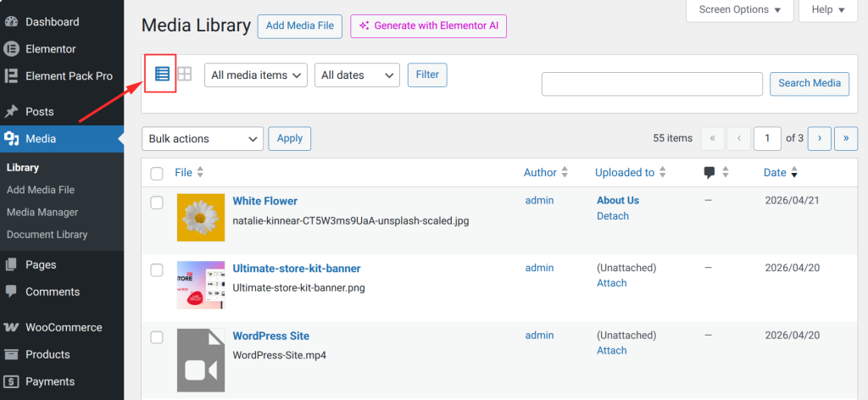Expand Screen Options panel
868x400 pixels.
[739, 10]
